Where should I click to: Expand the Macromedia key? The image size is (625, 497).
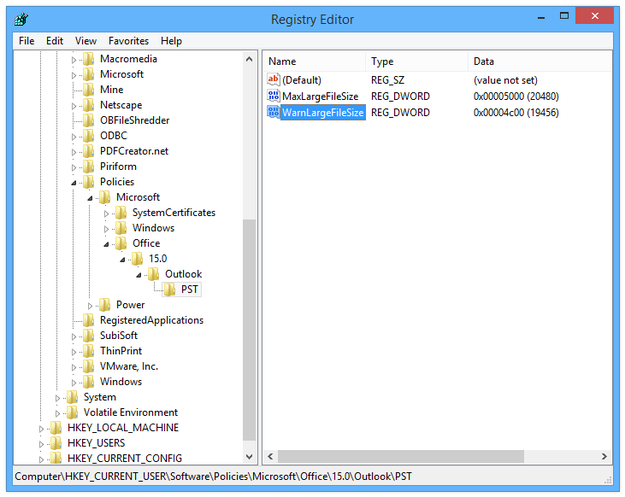coord(74,60)
